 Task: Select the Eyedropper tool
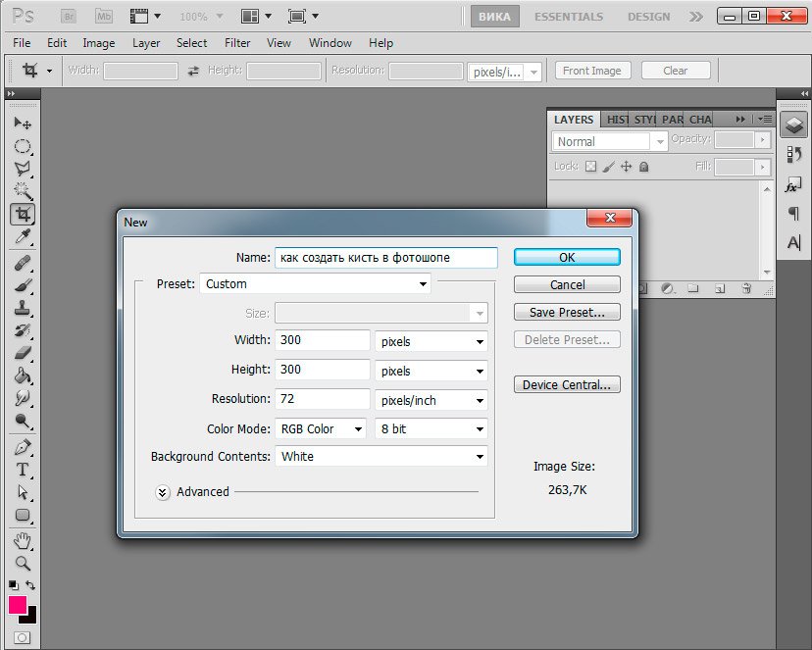click(23, 237)
